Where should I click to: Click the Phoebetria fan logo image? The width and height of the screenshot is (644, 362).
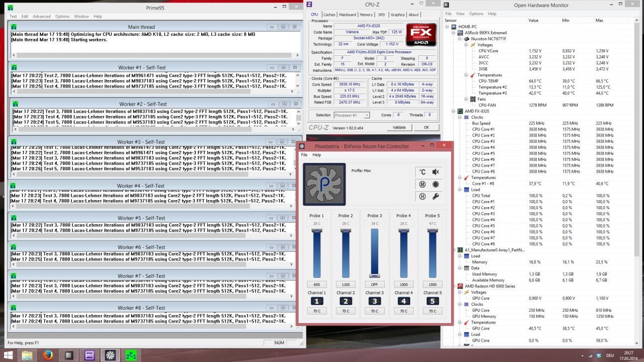[324, 184]
